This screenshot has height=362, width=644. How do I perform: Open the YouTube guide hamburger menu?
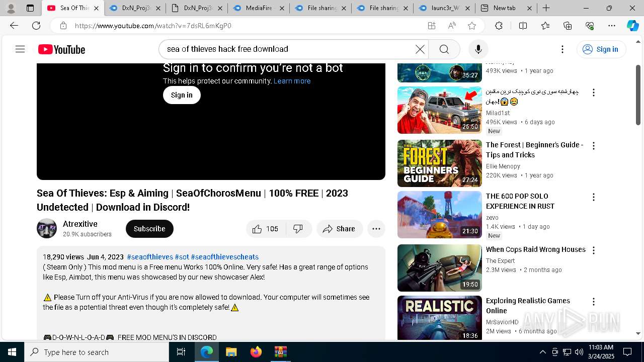click(x=20, y=49)
